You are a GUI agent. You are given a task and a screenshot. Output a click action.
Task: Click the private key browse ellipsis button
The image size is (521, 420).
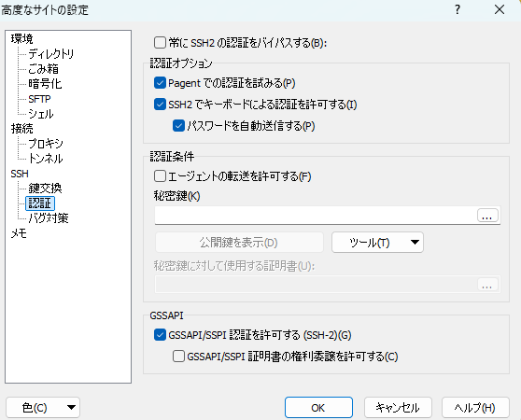(x=487, y=216)
